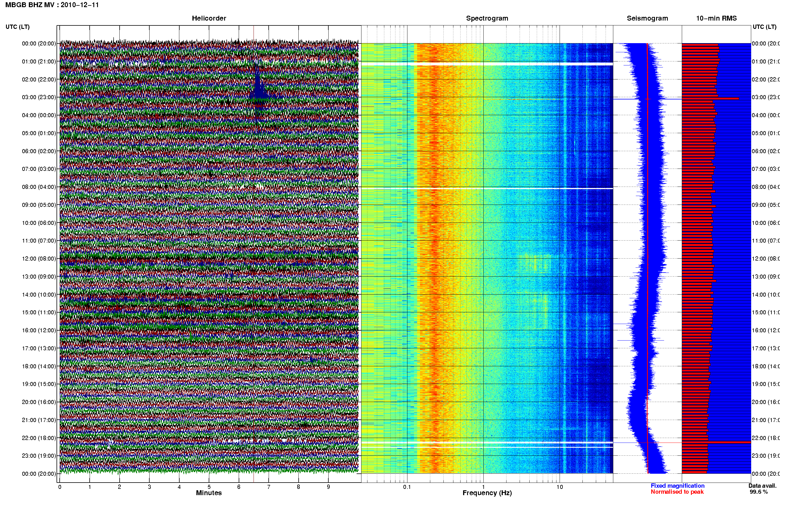Click the '10' frequency tick label
812x508 pixels.
[560, 487]
